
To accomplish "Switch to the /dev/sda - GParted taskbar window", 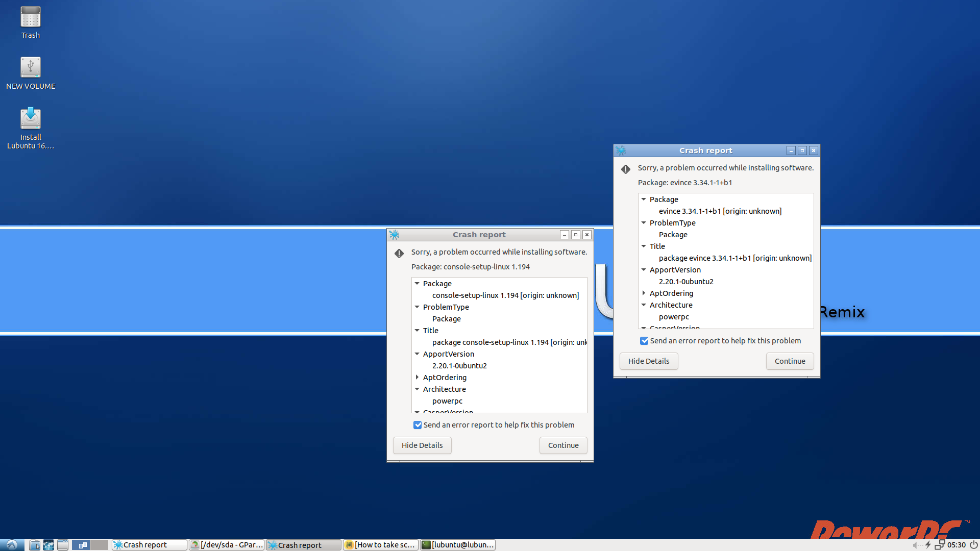I will tap(227, 545).
